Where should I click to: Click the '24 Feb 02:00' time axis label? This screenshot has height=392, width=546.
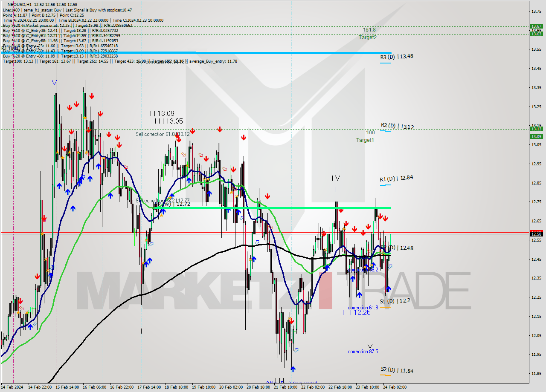[x=395, y=387]
